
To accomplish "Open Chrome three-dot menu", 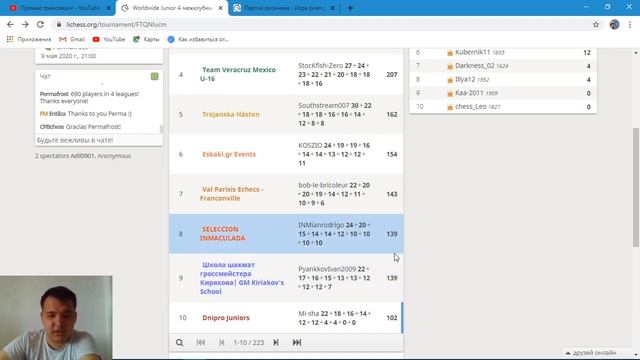I will pyautogui.click(x=630, y=24).
